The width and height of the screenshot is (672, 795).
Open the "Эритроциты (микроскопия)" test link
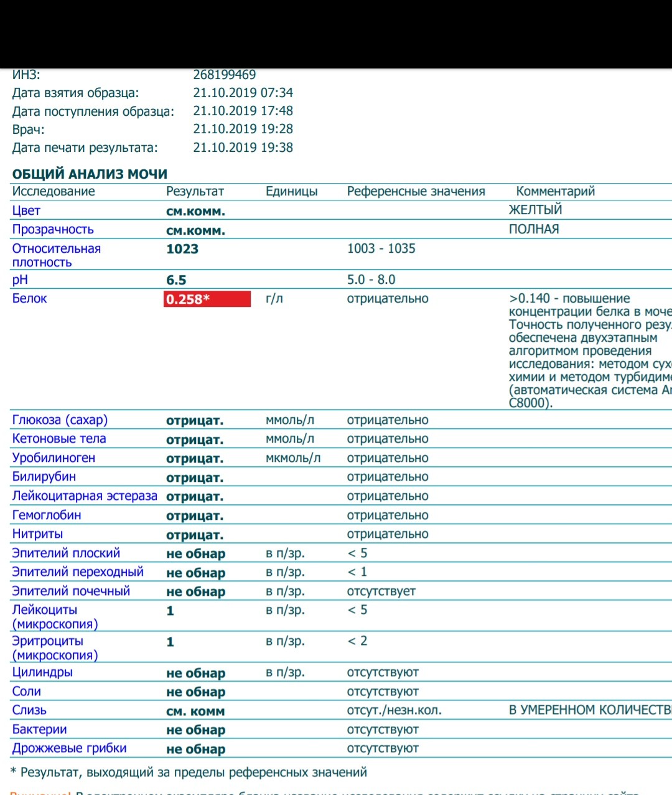click(55, 648)
